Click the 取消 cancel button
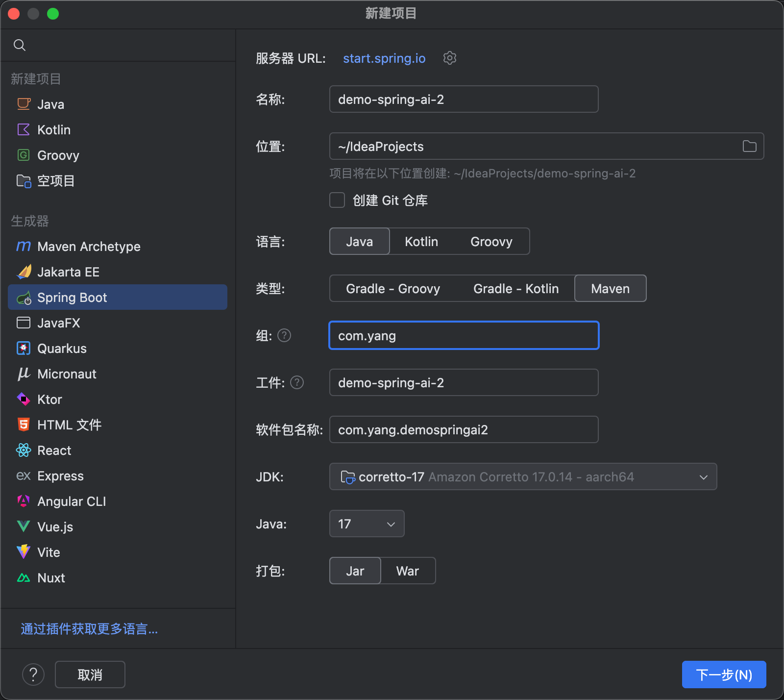The height and width of the screenshot is (700, 784). [x=90, y=675]
